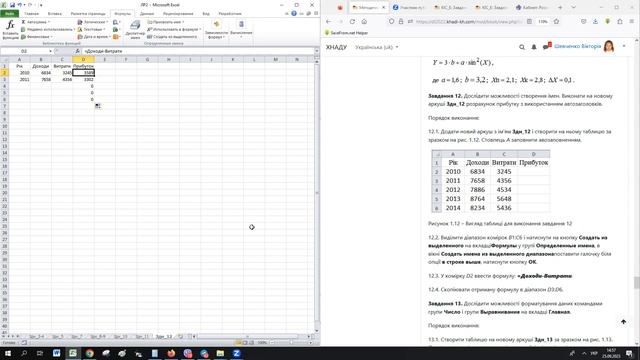This screenshot has height=360, width=640.
Task: Open Zoom from the taskbar
Action: (x=236, y=353)
